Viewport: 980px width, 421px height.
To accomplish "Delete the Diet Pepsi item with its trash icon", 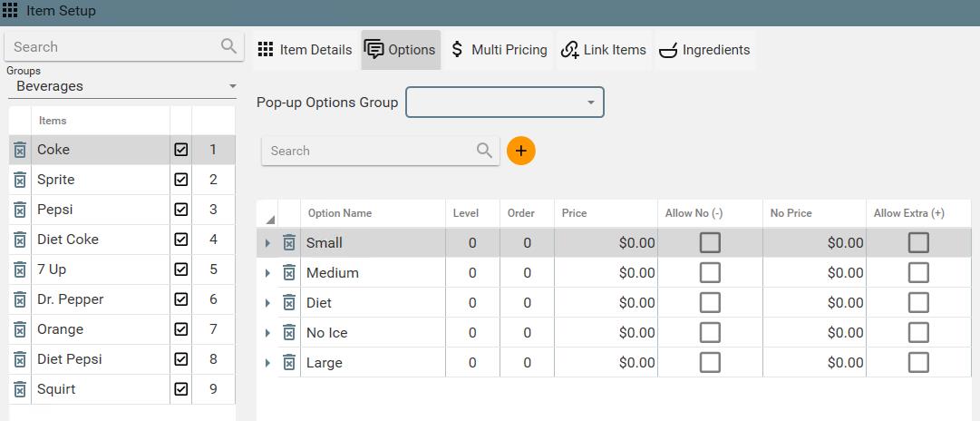I will pyautogui.click(x=20, y=359).
